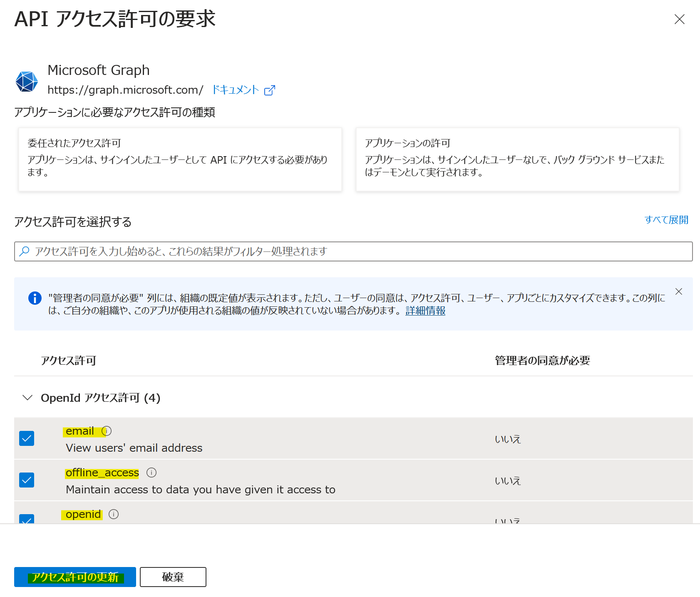Uncheck the openid permission checkbox
The image size is (700, 597).
pyautogui.click(x=27, y=519)
